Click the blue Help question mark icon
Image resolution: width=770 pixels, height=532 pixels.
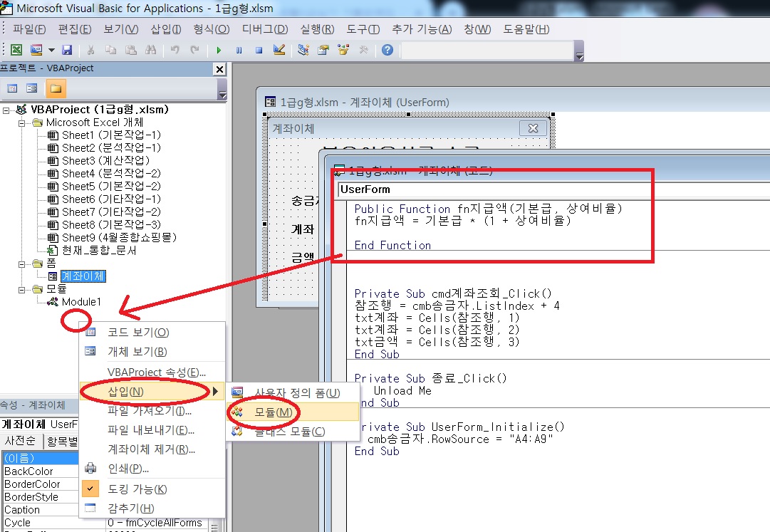click(x=387, y=50)
